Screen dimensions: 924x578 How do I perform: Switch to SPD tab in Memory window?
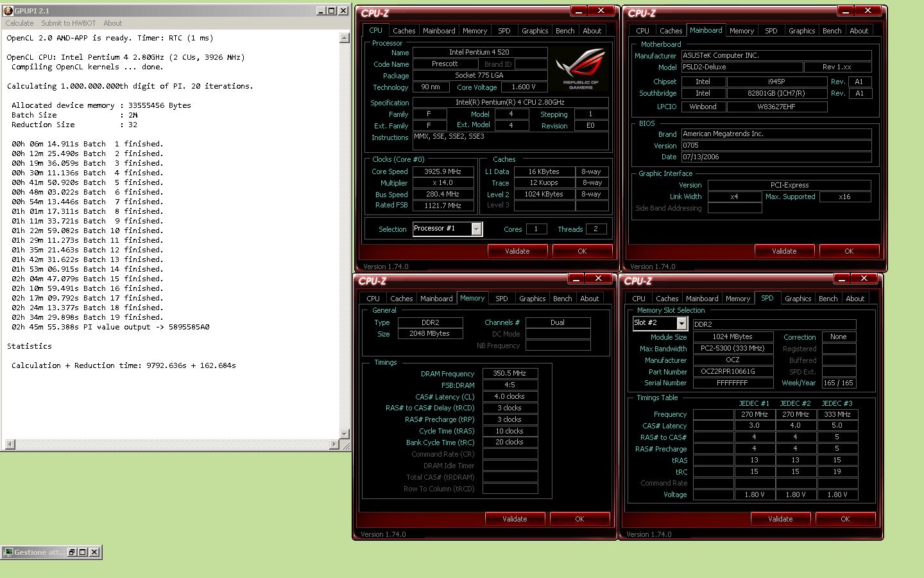[501, 299]
